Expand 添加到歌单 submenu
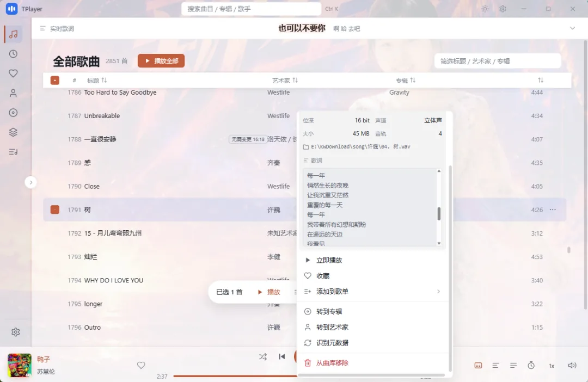588x382 pixels. (x=373, y=291)
